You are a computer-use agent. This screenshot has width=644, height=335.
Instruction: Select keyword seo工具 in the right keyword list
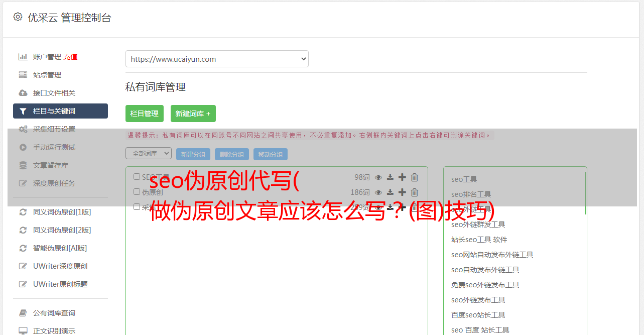(464, 179)
